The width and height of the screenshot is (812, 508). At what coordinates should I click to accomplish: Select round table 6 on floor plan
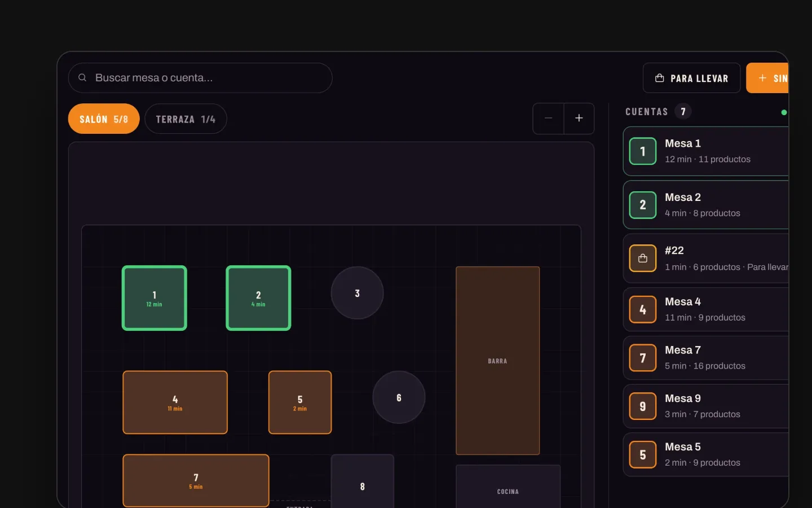pos(399,397)
